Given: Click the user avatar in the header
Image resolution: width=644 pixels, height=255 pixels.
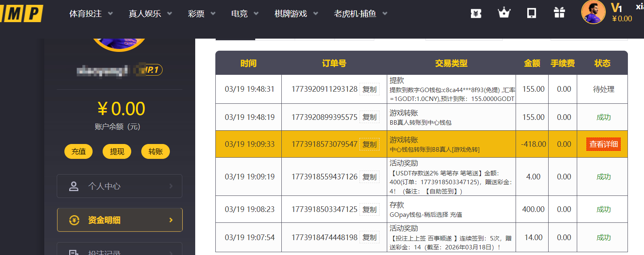Looking at the screenshot, I should point(593,12).
